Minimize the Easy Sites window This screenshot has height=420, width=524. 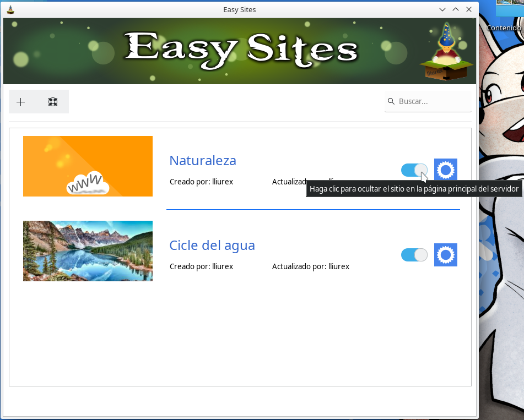coord(442,9)
